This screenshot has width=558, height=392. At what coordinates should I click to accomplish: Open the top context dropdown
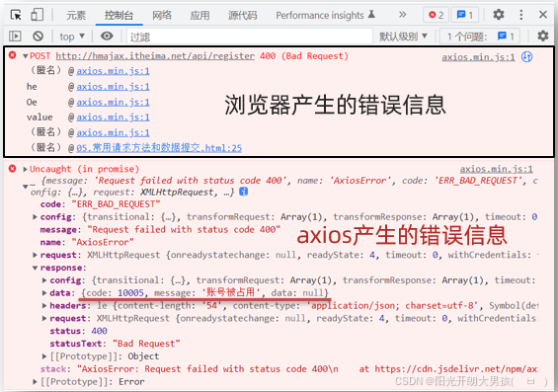tap(72, 37)
